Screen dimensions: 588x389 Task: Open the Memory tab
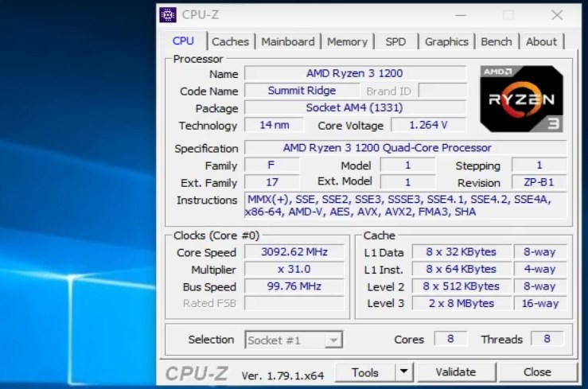pos(347,41)
